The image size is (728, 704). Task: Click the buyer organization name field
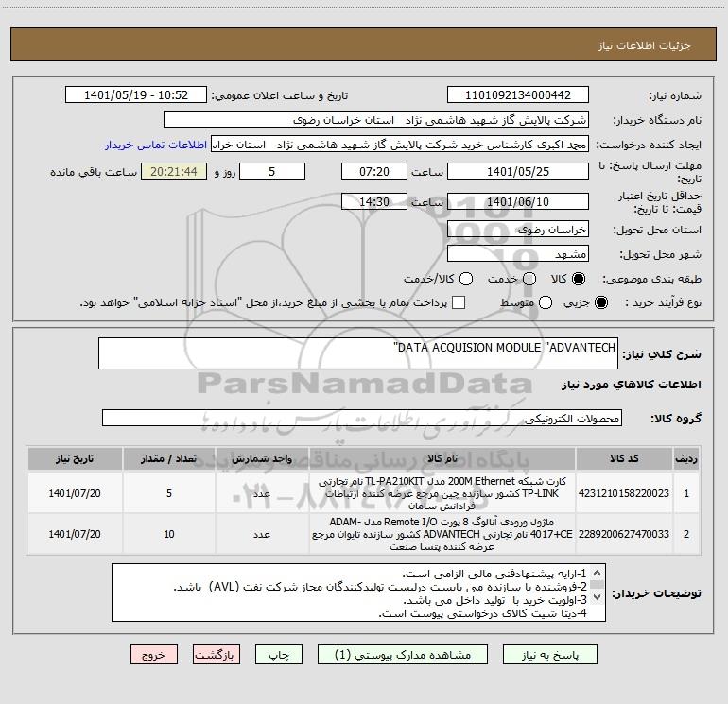376,120
